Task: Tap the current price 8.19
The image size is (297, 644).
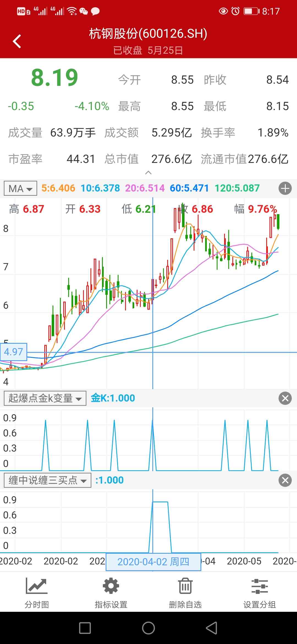Action: pos(54,78)
